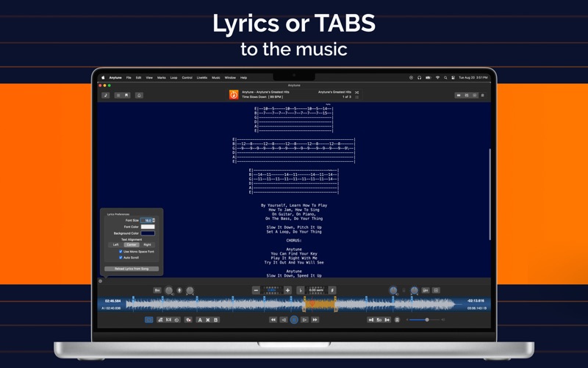Click Reload Lyrics from Song button
Screen dimensions: 588x368
click(132, 269)
